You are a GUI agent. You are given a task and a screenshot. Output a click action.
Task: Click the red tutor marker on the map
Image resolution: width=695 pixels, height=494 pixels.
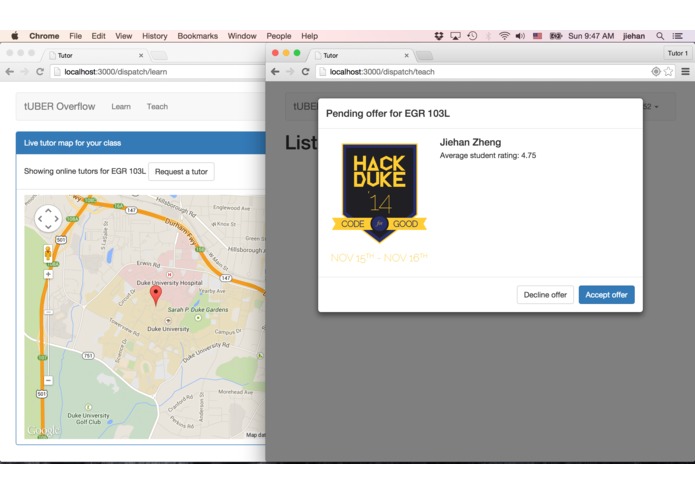156,295
